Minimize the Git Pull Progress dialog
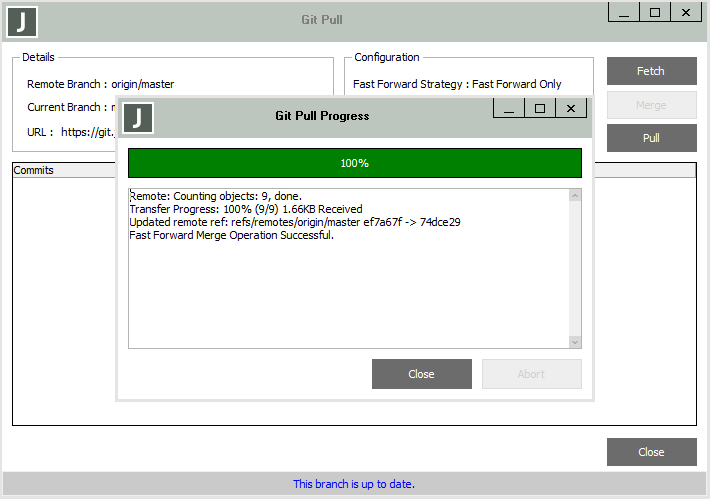 click(509, 108)
